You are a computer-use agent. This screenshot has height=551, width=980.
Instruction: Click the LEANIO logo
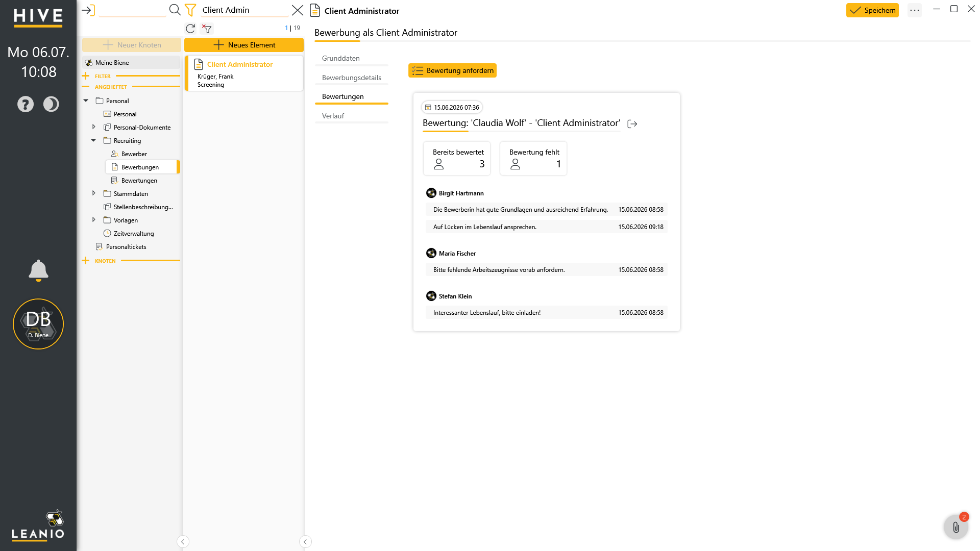38,525
